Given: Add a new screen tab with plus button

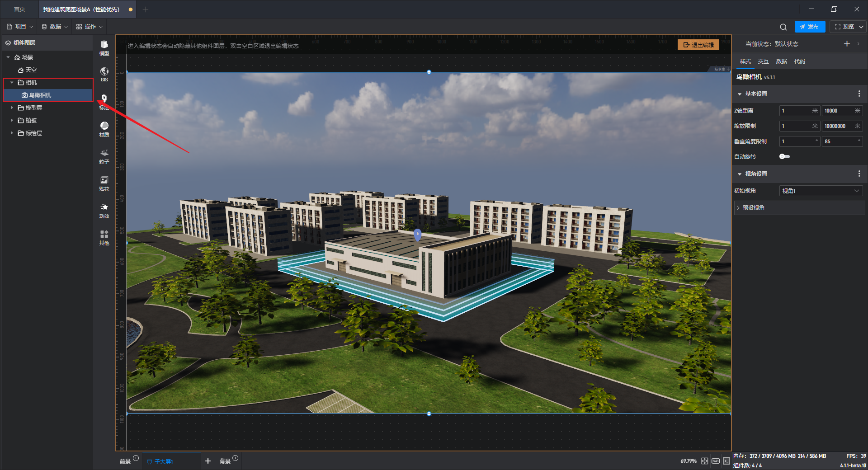Looking at the screenshot, I should tap(208, 461).
